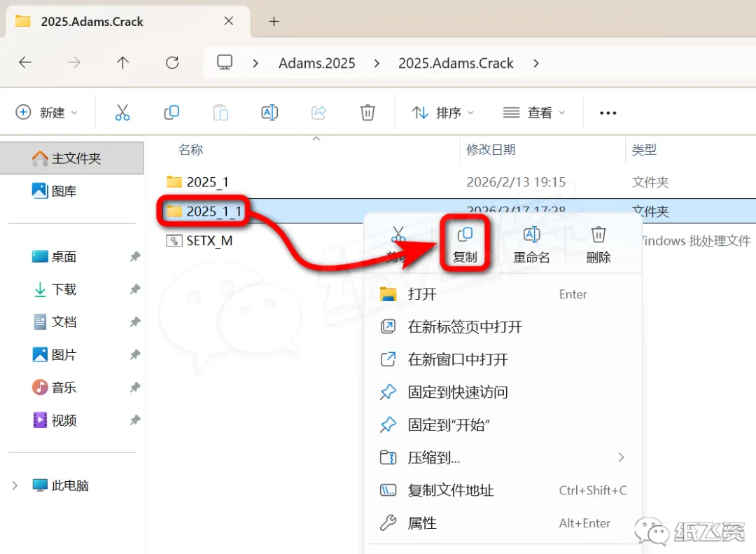Choose 删除 in the context menu

[598, 244]
